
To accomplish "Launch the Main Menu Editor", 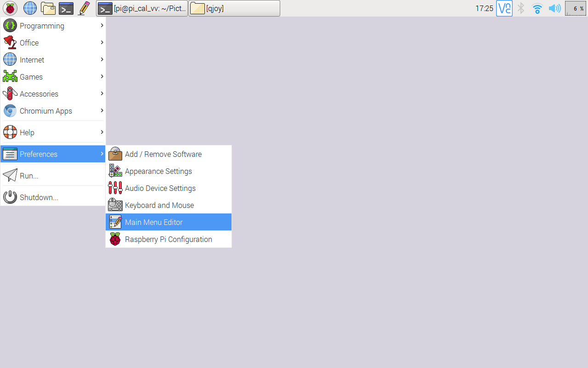I will pyautogui.click(x=153, y=222).
